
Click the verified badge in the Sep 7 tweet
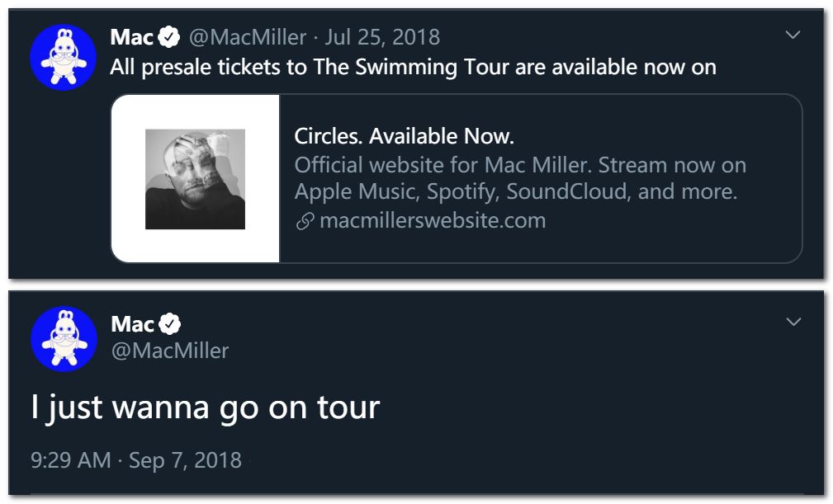point(170,323)
